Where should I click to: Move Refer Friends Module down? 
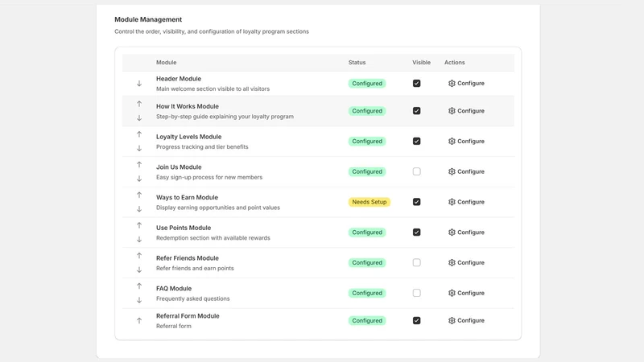coord(139,269)
